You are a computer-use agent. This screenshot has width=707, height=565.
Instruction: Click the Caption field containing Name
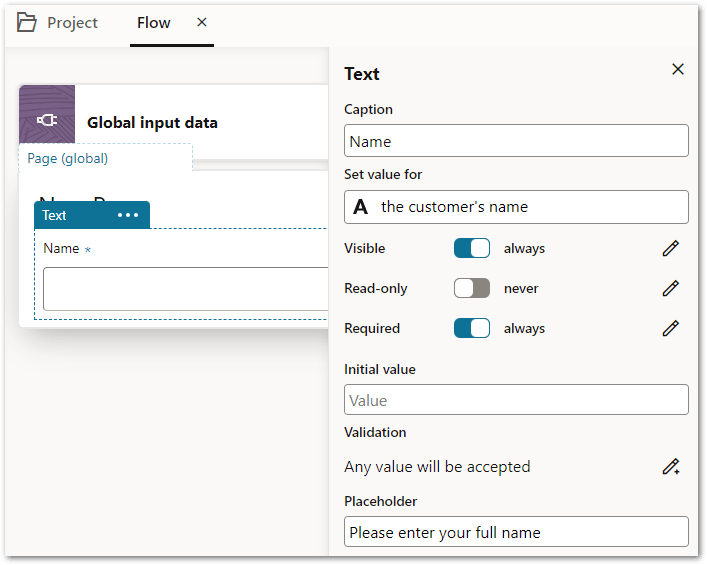point(516,141)
